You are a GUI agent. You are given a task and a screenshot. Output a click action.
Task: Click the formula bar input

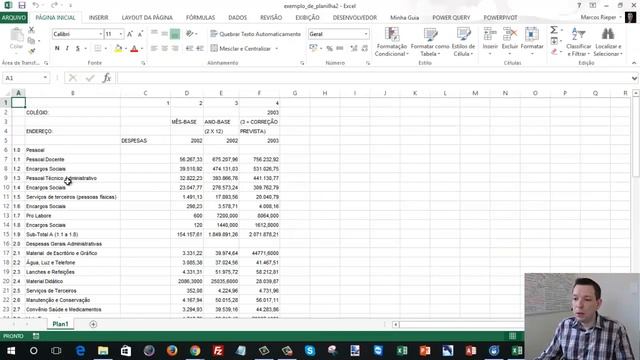[373, 78]
